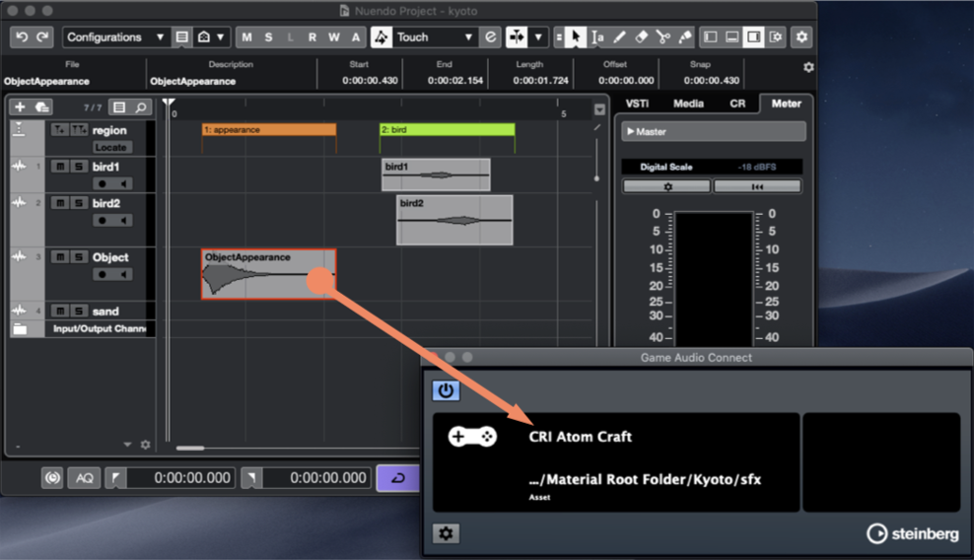Select the Range Selection tool
974x560 pixels.
point(597,37)
